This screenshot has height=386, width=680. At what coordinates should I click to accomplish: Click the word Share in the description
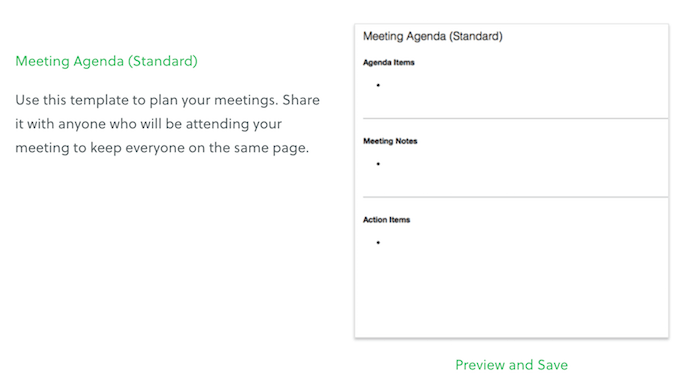[301, 100]
